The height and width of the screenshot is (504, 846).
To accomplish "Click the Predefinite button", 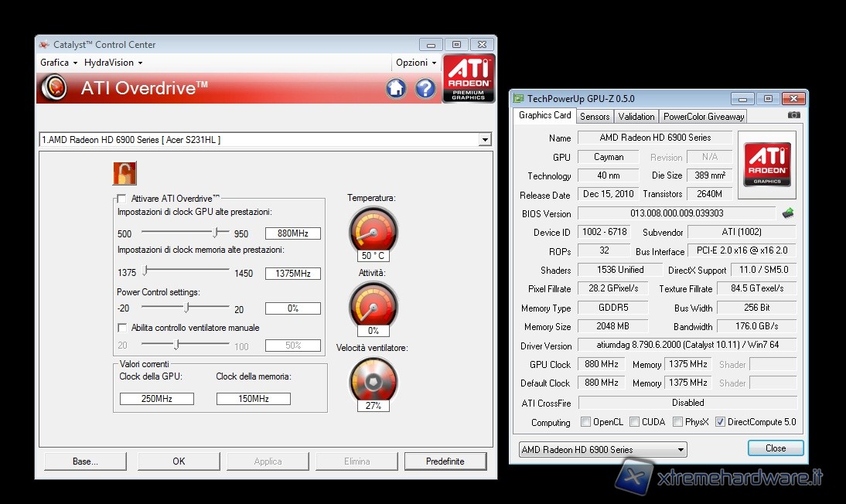I will [x=445, y=461].
